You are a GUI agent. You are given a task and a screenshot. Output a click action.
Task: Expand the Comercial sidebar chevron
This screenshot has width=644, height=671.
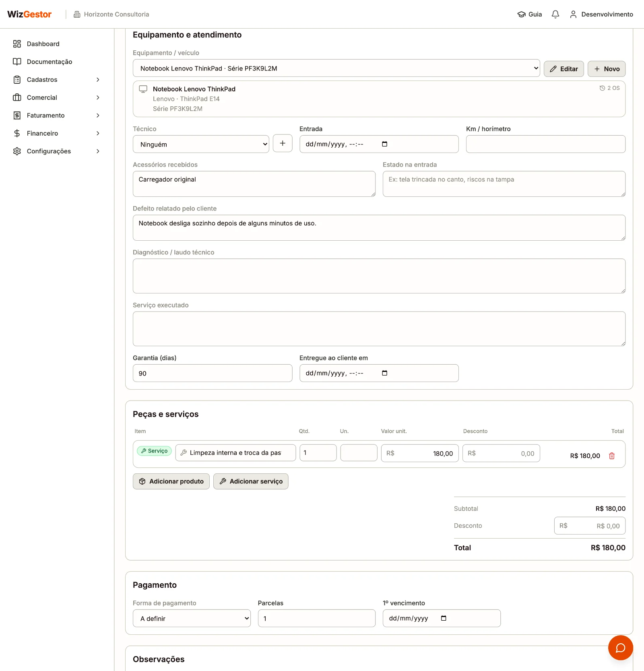click(98, 97)
